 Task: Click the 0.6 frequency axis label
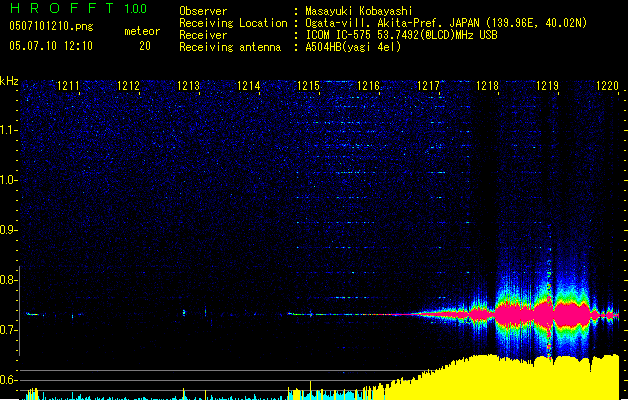9,380
